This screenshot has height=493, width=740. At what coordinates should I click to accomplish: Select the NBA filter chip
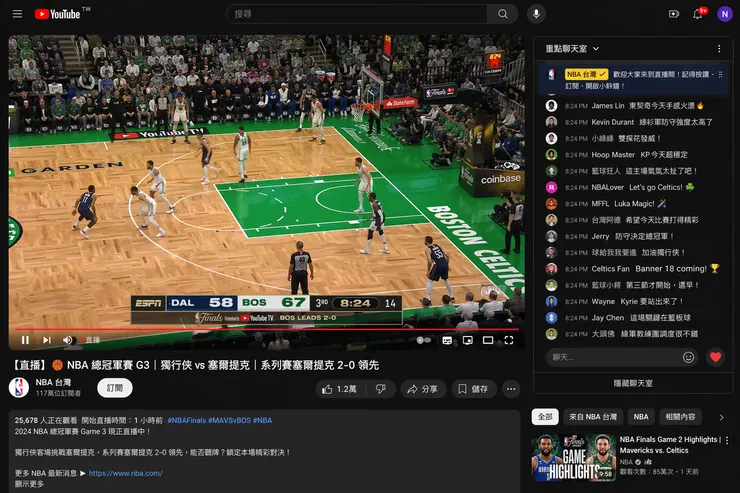641,417
